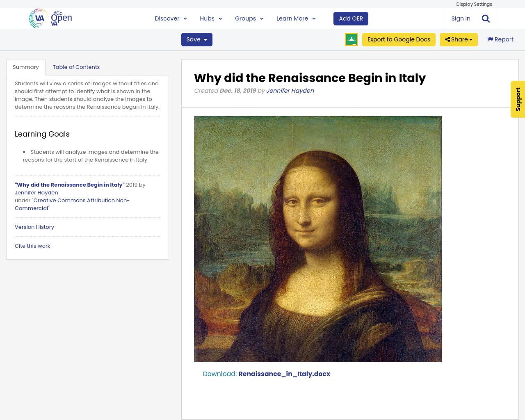This screenshot has height=420, width=525.
Task: Export to Google Docs
Action: (x=399, y=39)
